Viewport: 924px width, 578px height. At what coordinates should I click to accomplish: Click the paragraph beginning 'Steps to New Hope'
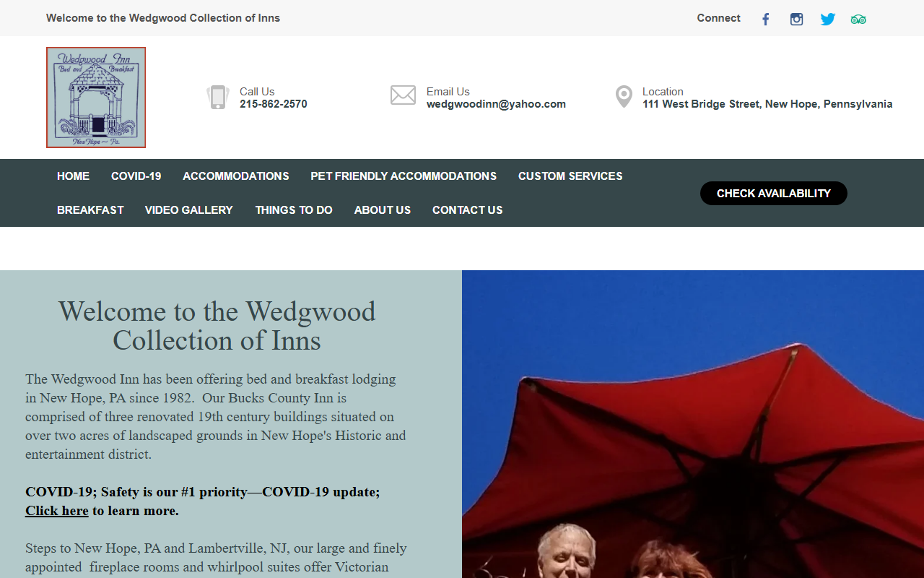coord(216,558)
